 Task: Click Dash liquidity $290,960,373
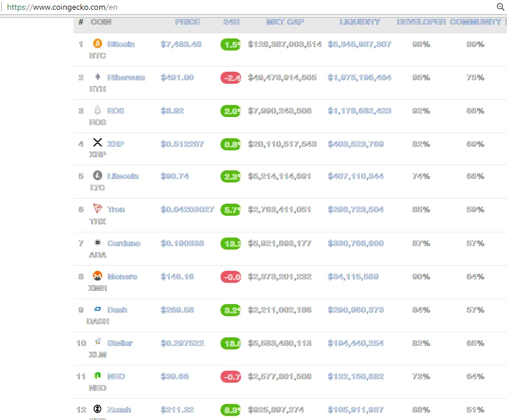coord(355,310)
